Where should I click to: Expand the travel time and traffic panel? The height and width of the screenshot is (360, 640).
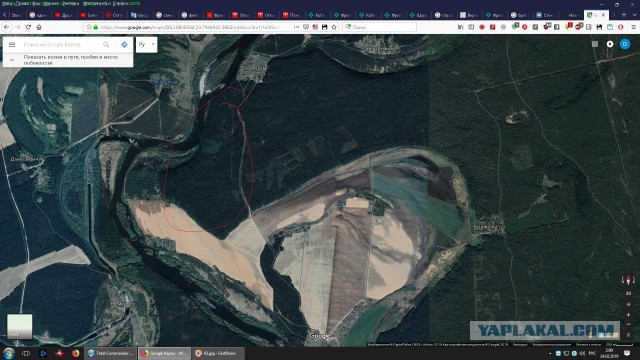[x=12, y=60]
